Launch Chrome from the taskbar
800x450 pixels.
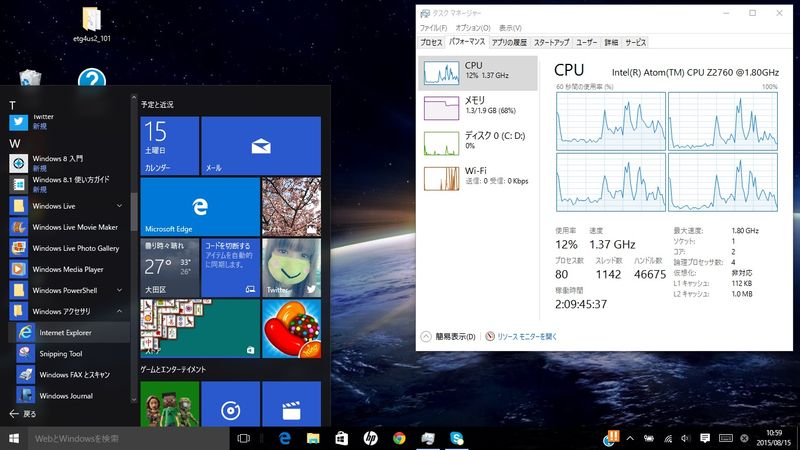pyautogui.click(x=399, y=438)
